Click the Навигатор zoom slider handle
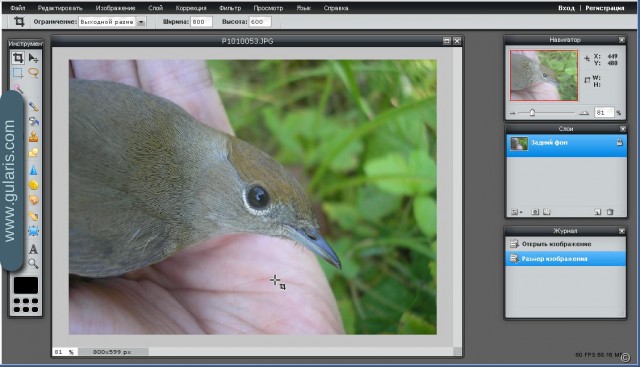The image size is (640, 367). pyautogui.click(x=532, y=112)
